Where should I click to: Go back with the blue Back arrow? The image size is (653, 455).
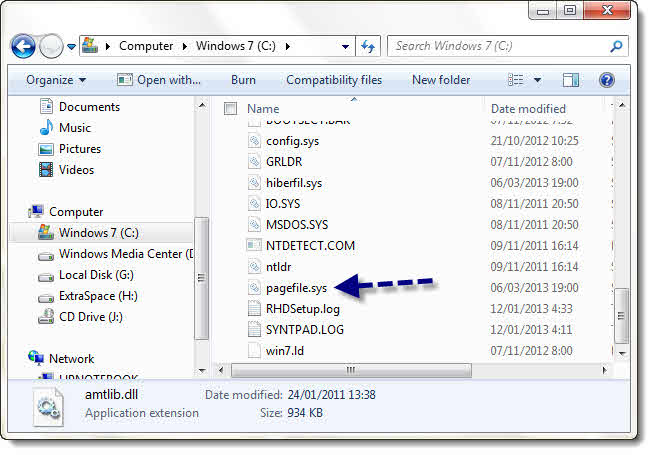(23, 46)
